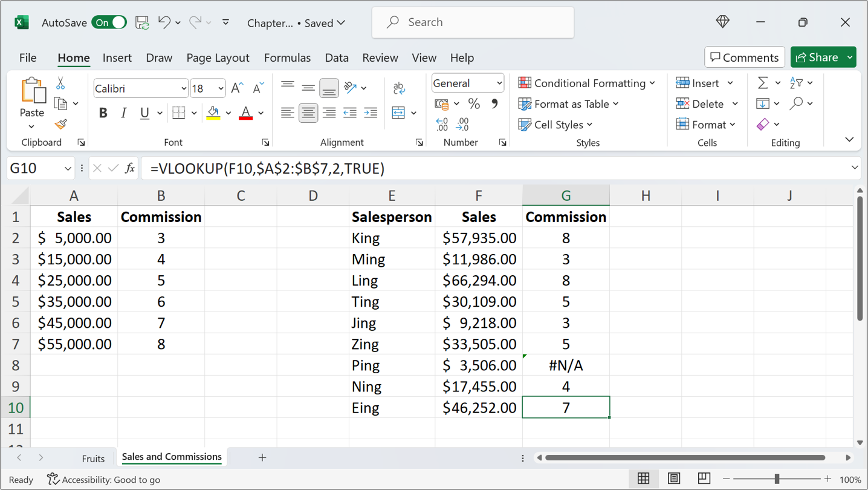Click the AutoSum sigma icon
868x490 pixels.
[763, 83]
